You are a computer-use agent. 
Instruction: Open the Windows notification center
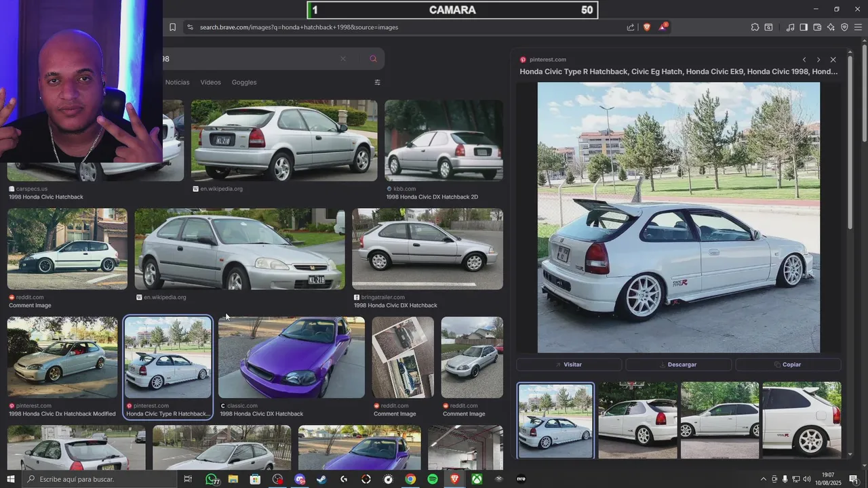click(x=854, y=479)
